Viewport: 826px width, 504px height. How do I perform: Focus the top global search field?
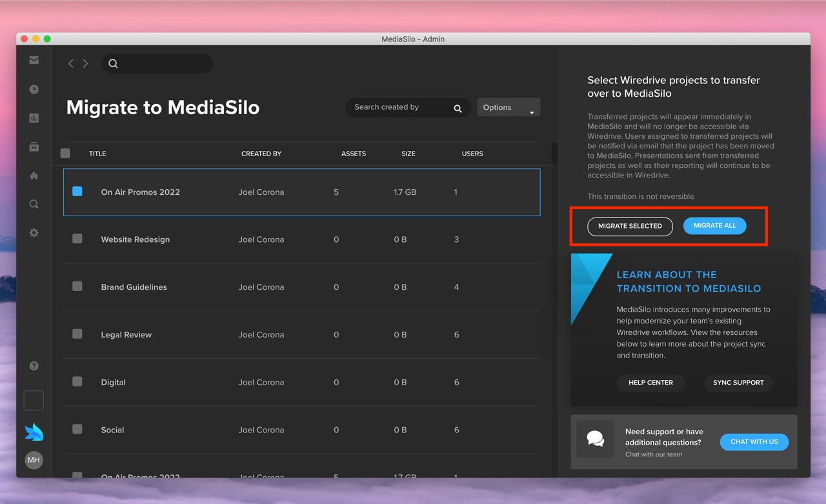click(157, 63)
